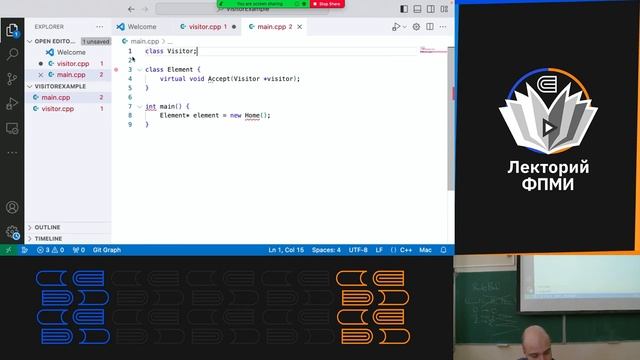Collapse the Open Editors section
640x360 pixels.
coord(30,41)
